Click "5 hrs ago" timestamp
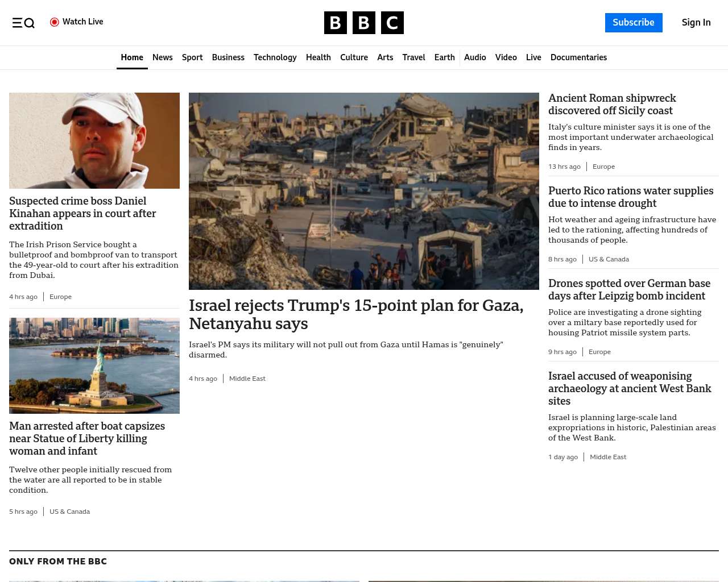Viewport: 728px width, 582px height. pos(23,512)
